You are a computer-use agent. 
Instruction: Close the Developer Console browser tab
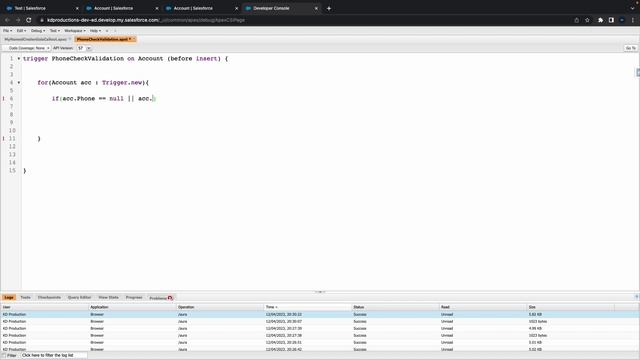pyautogui.click(x=316, y=8)
